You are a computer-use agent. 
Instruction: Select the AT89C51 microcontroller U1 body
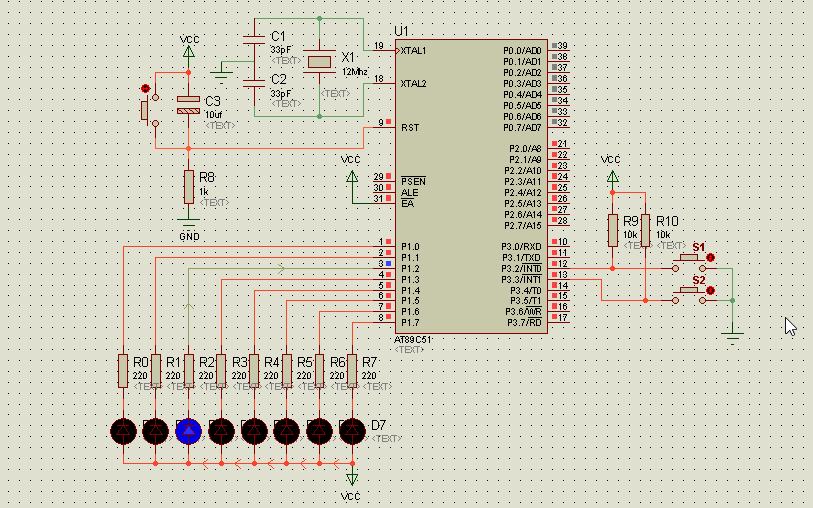(471, 187)
